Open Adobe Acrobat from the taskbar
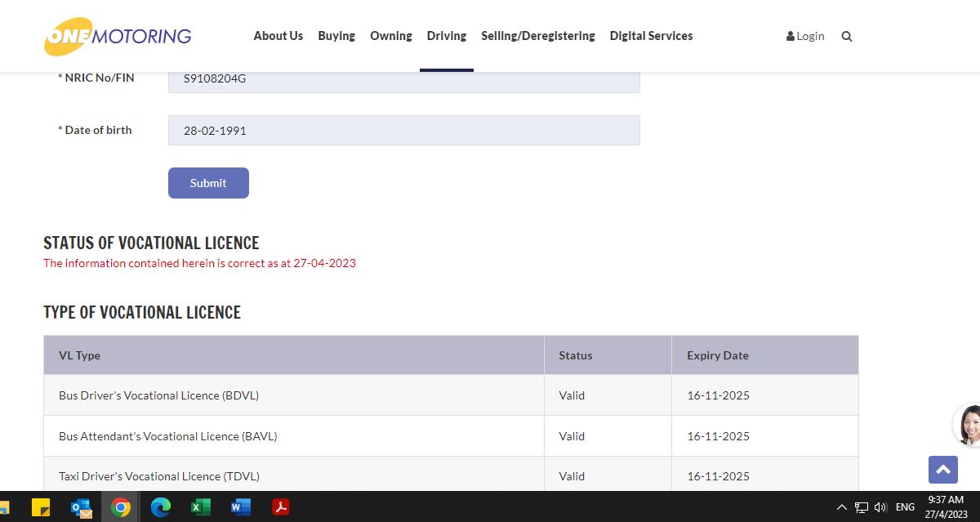The image size is (980, 522). [281, 507]
